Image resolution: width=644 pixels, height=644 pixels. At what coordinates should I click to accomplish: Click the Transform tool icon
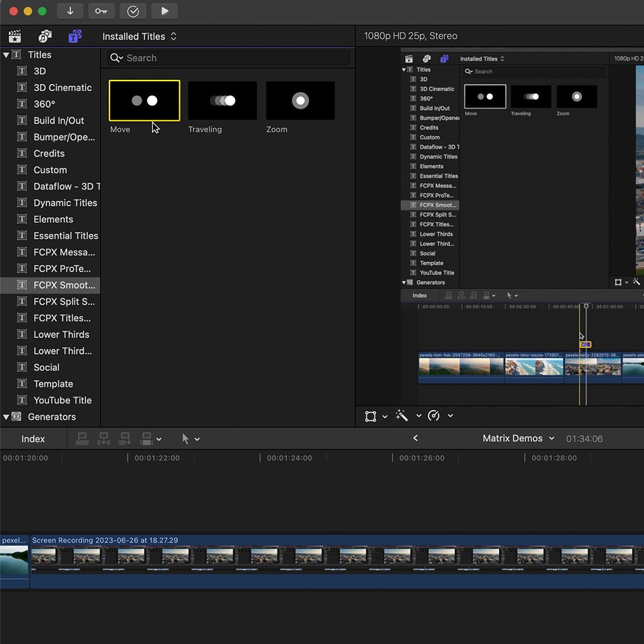tap(370, 416)
